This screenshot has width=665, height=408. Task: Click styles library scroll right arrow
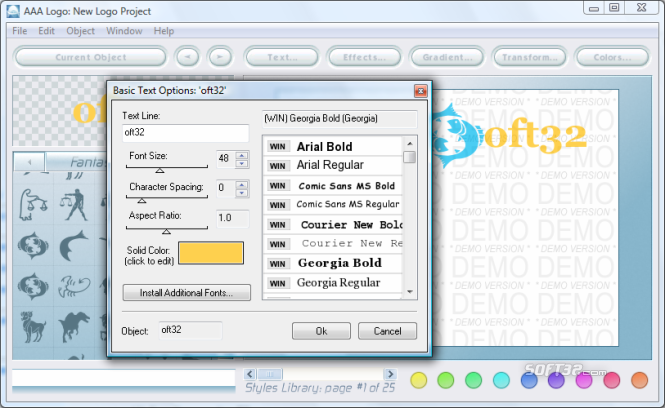click(390, 374)
